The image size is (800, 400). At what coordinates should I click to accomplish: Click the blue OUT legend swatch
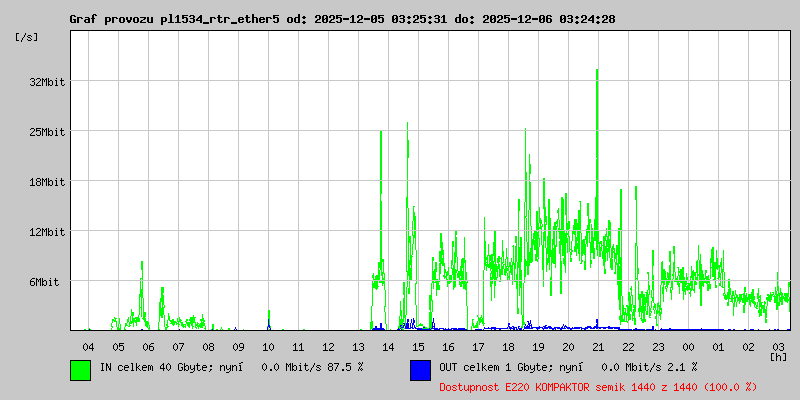tap(420, 369)
